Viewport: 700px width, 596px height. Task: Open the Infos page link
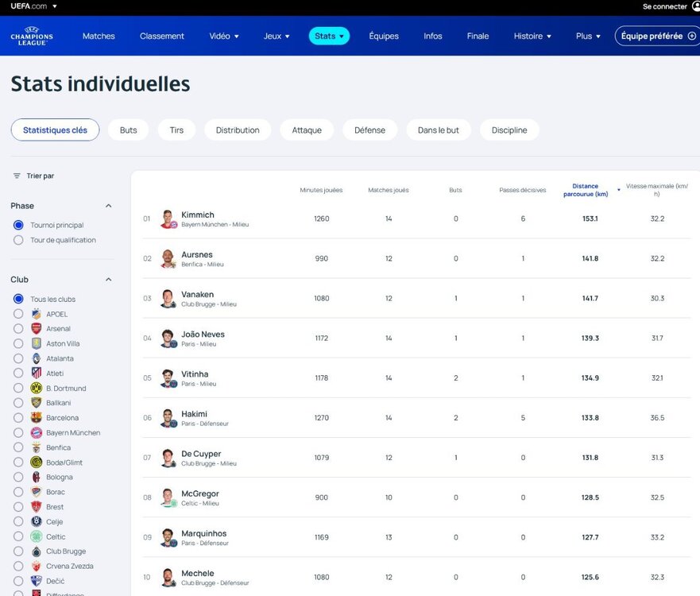(x=432, y=37)
